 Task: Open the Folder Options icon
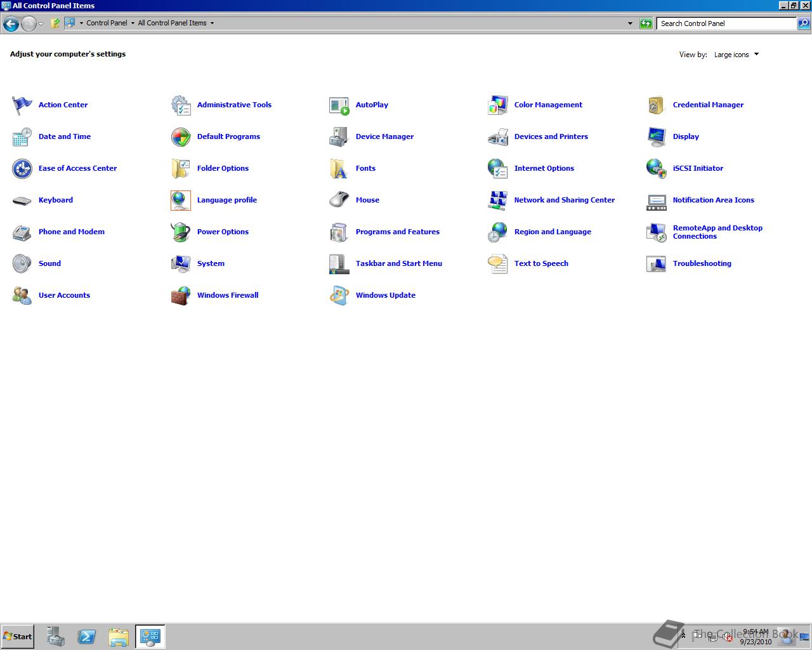point(181,169)
